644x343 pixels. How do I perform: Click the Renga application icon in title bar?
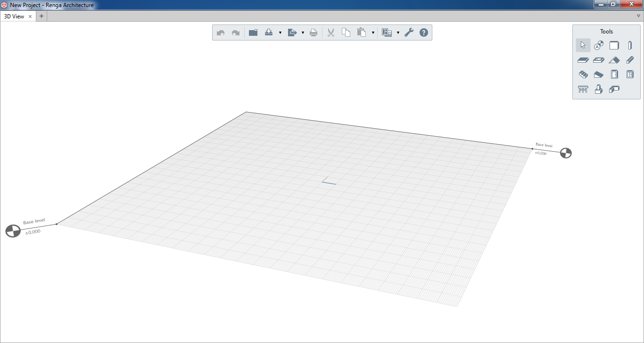pyautogui.click(x=4, y=5)
